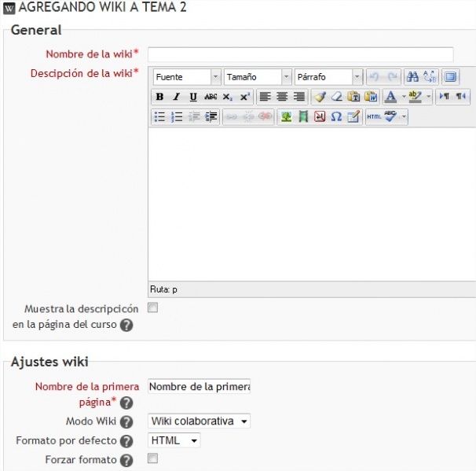Center align the text

282,97
